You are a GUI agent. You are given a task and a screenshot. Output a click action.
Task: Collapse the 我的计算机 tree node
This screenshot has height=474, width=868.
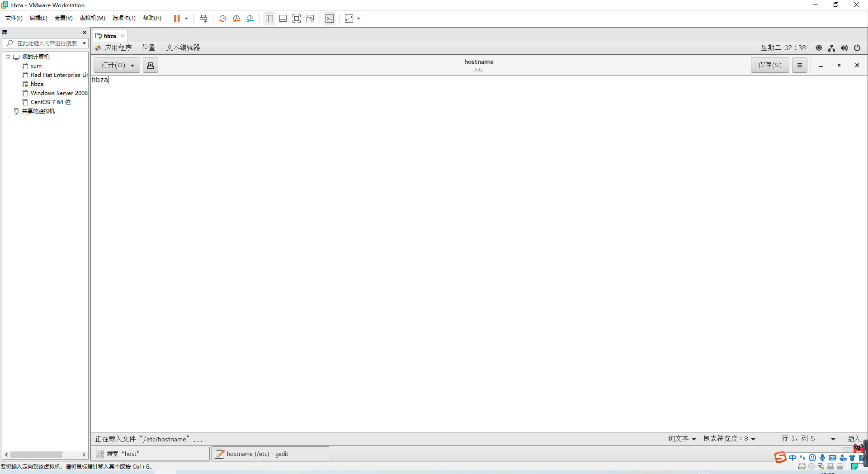pyautogui.click(x=8, y=57)
